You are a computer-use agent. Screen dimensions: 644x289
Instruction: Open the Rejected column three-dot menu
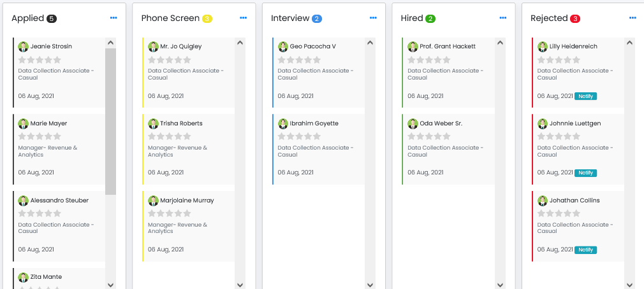633,18
